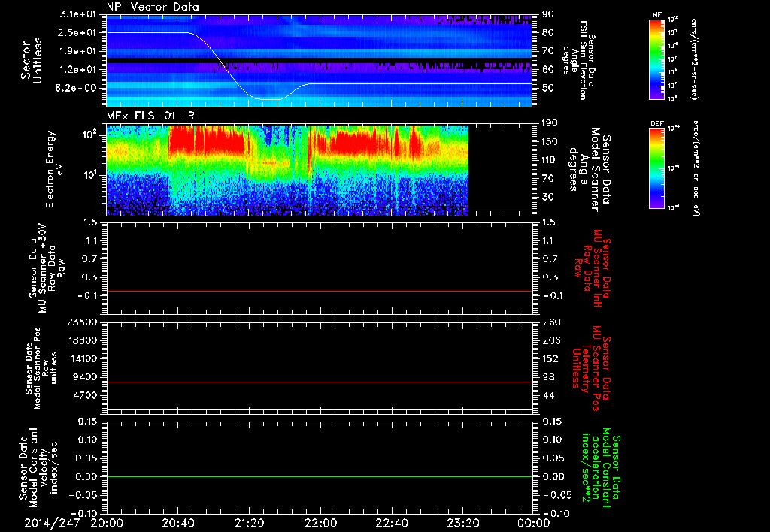
Task: Click the NF color scale bar
Action: [657, 59]
